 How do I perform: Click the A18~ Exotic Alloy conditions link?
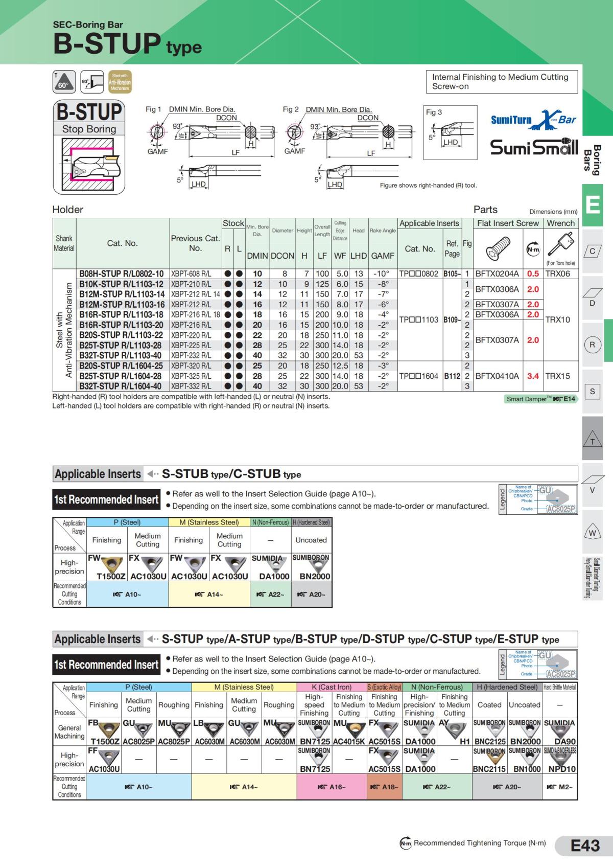(x=384, y=787)
